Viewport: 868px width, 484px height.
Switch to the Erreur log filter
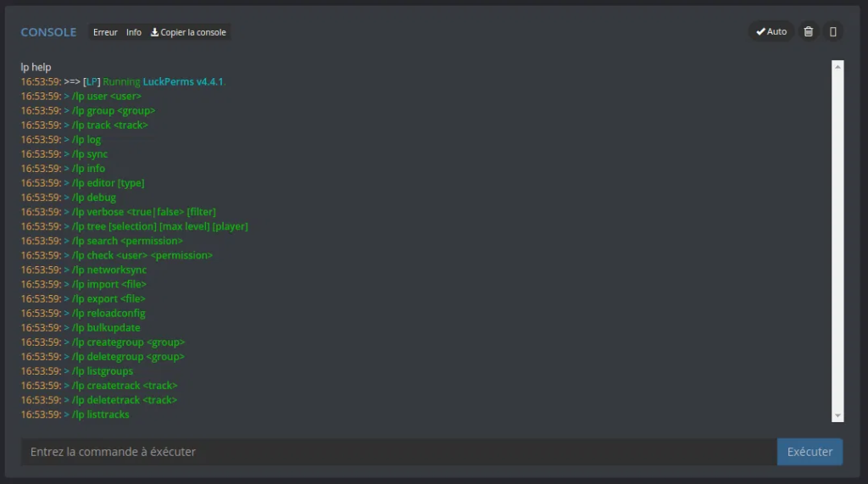pos(105,32)
